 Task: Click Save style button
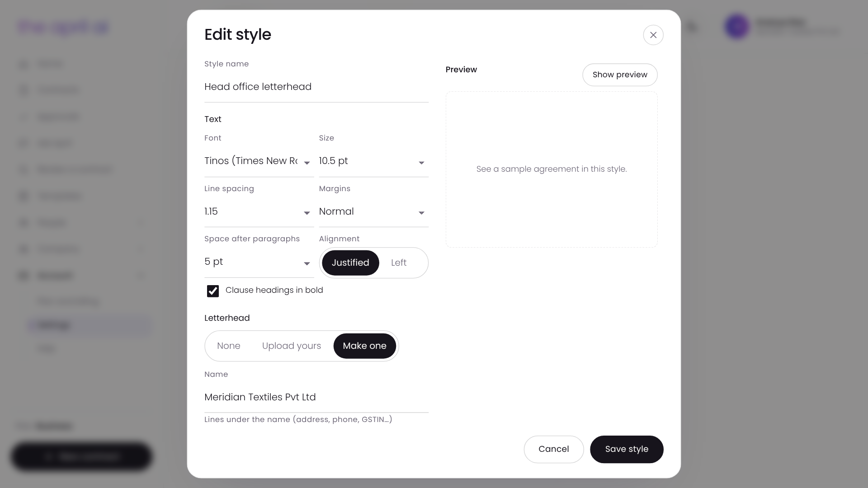[x=626, y=449]
